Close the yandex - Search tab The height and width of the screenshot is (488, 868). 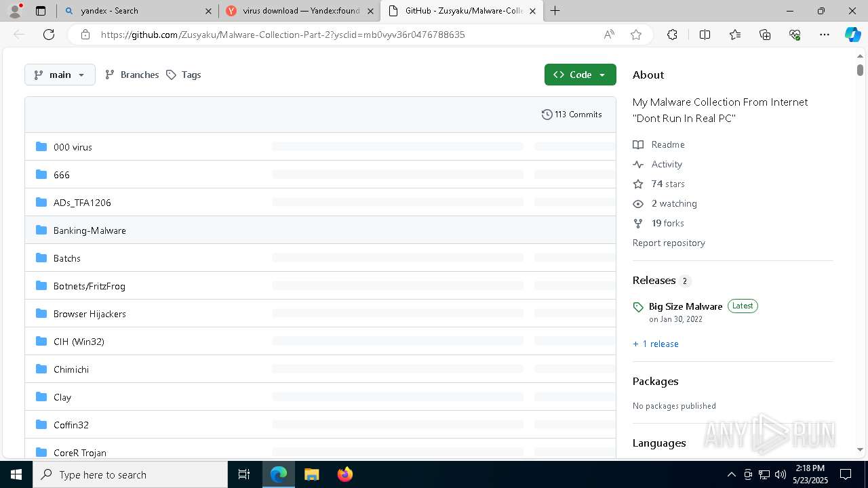209,11
